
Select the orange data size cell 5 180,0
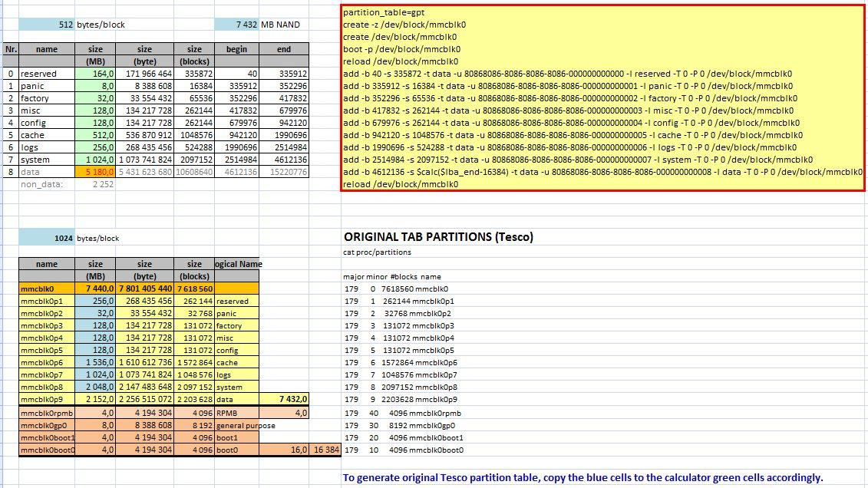pyautogui.click(x=95, y=172)
